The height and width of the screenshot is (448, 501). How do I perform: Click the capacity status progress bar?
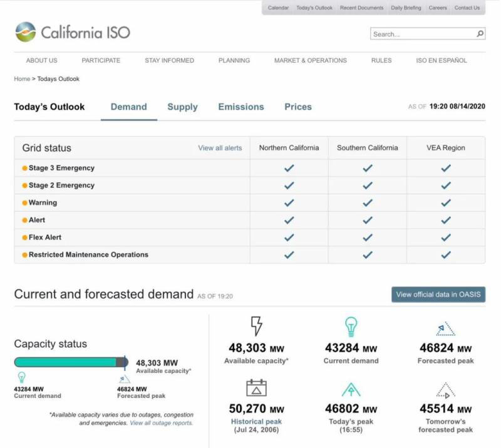70,362
